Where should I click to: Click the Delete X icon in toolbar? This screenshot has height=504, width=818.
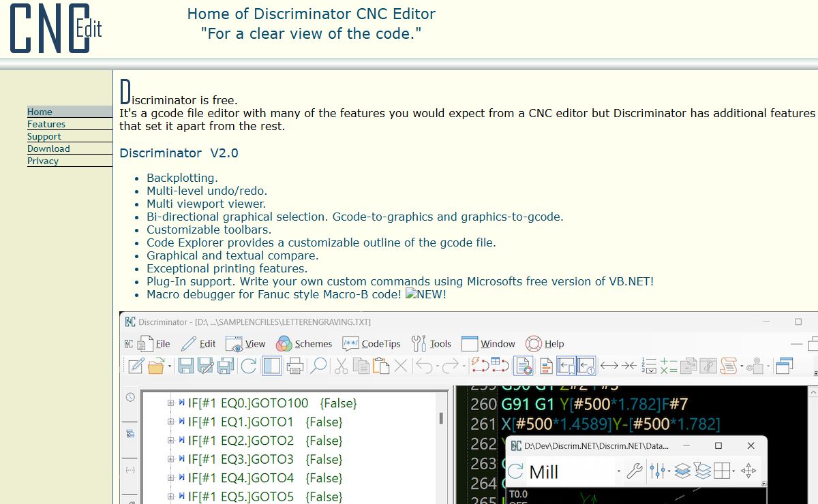point(401,366)
